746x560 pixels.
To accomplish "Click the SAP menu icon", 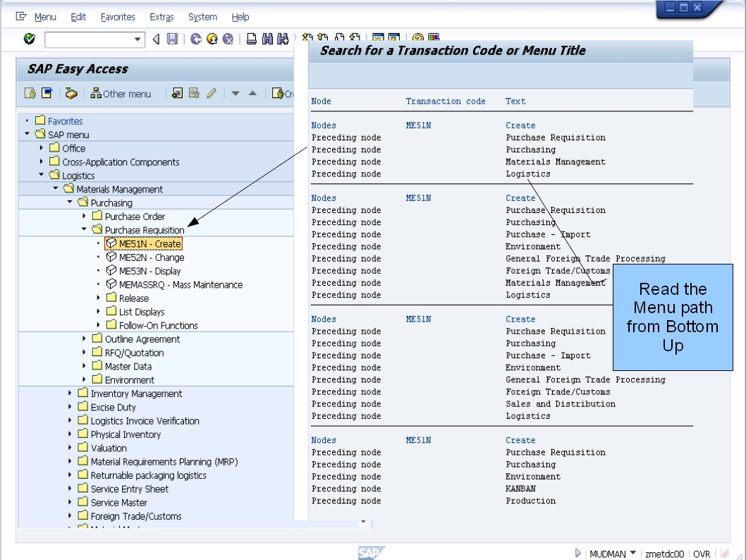I will 47,93.
